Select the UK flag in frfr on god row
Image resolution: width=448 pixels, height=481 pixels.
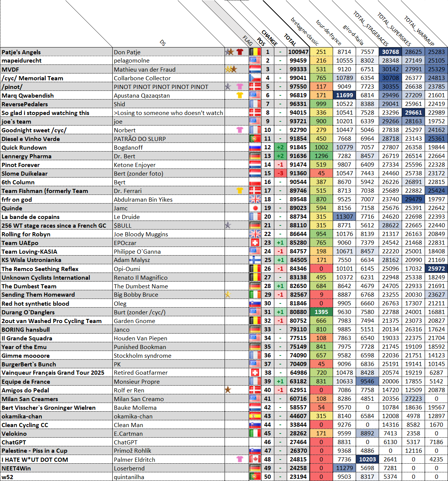pos(255,199)
